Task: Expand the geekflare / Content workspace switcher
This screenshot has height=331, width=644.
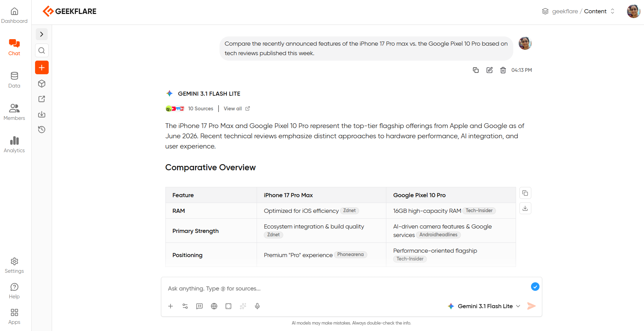Action: (x=578, y=11)
